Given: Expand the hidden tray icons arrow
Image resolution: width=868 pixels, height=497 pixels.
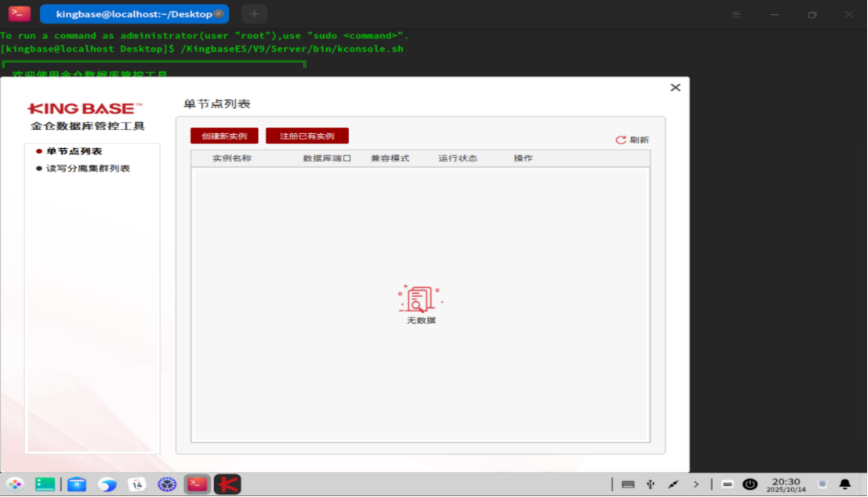Looking at the screenshot, I should (695, 484).
